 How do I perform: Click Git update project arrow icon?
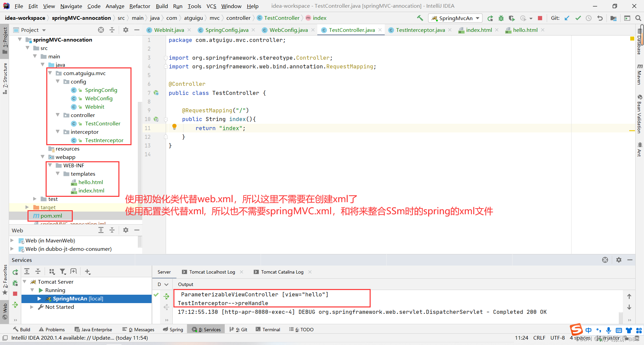click(x=567, y=18)
